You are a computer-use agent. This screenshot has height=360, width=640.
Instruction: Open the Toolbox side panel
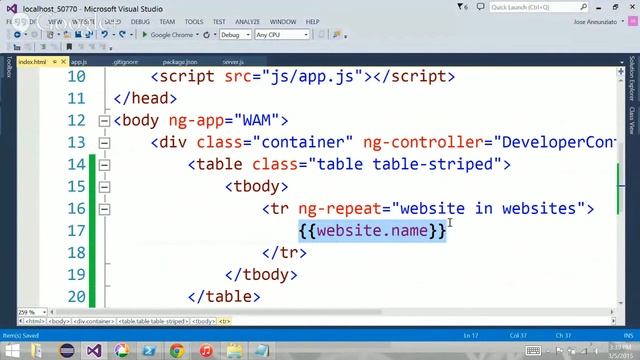[x=9, y=67]
